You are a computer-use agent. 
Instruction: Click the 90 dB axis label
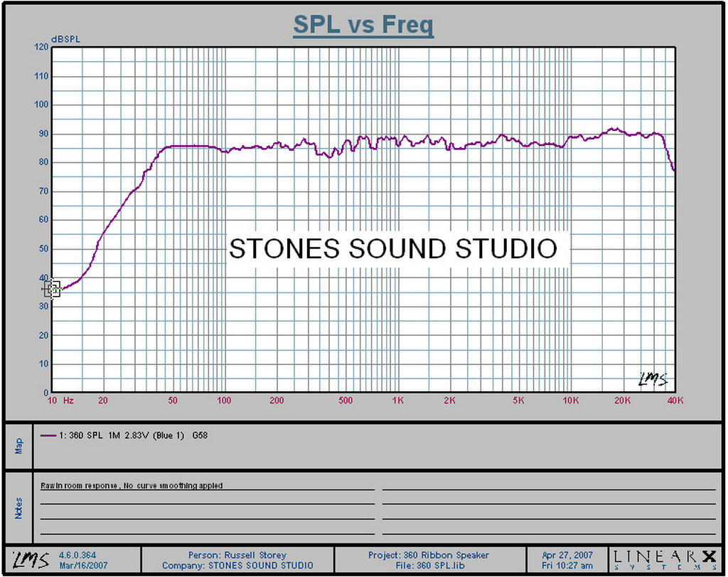pyautogui.click(x=43, y=134)
